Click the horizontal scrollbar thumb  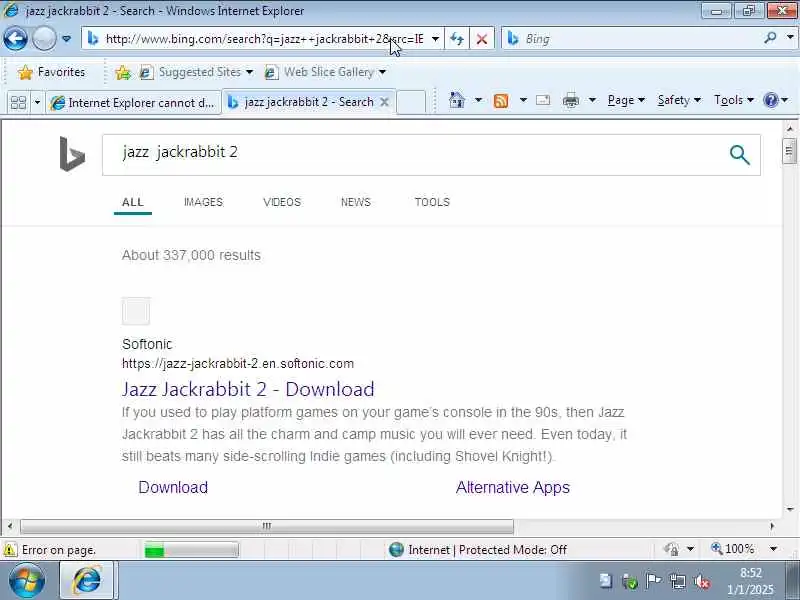267,526
